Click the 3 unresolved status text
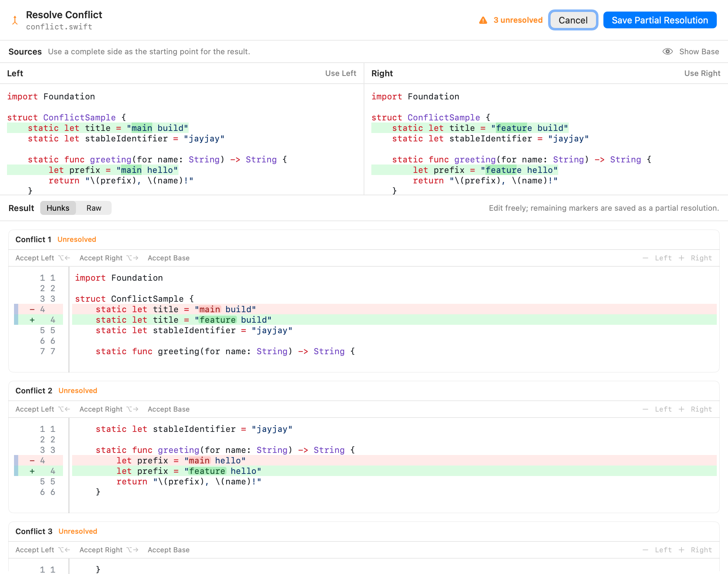 pos(518,20)
